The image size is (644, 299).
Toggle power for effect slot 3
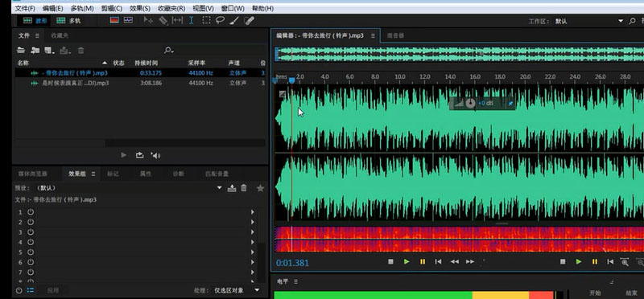pyautogui.click(x=31, y=232)
